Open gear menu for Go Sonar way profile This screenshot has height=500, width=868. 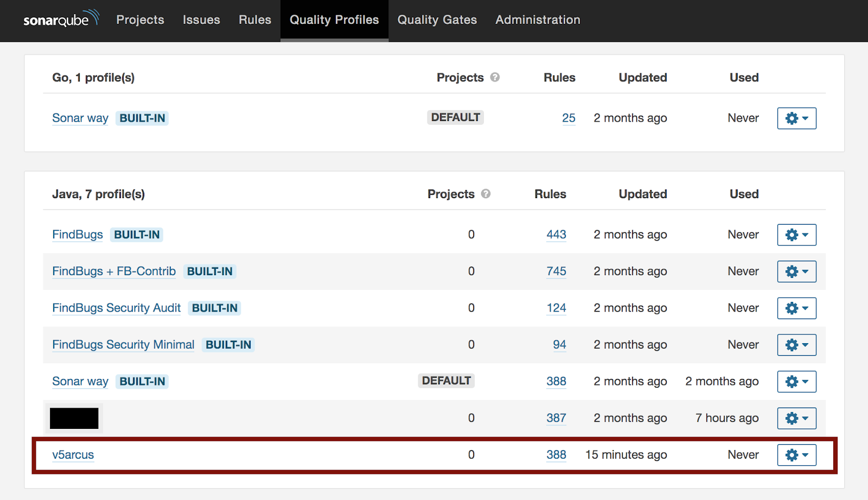click(x=796, y=118)
